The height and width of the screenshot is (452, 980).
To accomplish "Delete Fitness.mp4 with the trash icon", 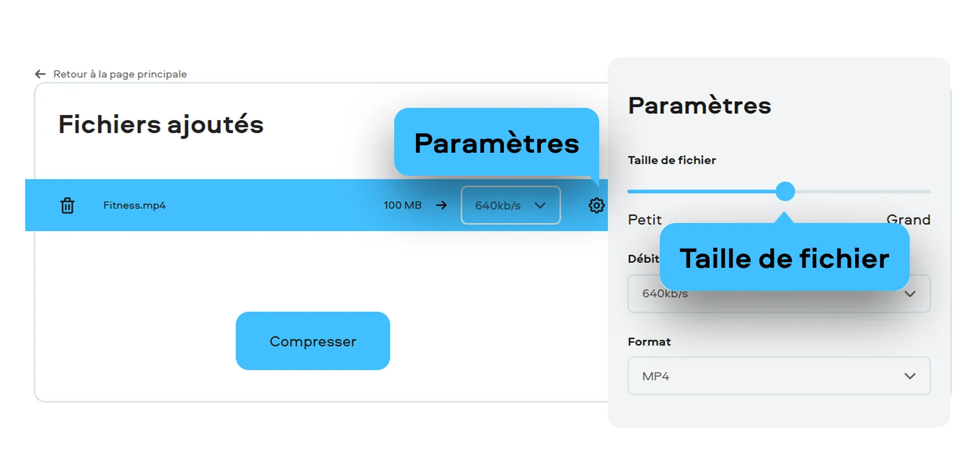I will [x=67, y=205].
